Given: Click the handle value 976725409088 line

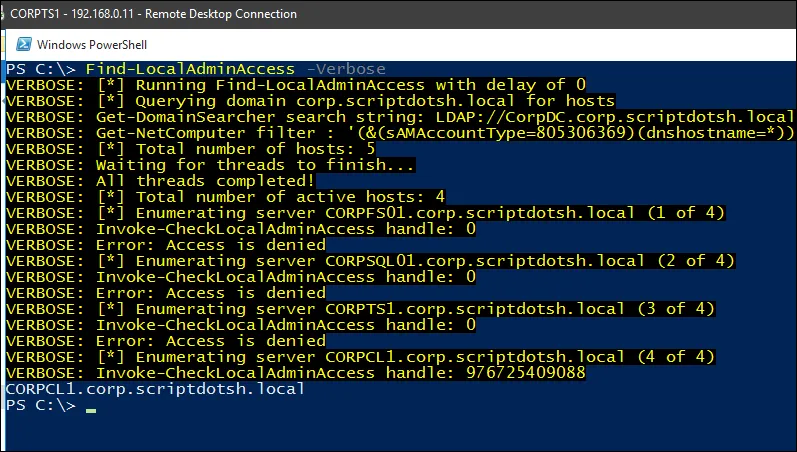Looking at the screenshot, I should 296,373.
